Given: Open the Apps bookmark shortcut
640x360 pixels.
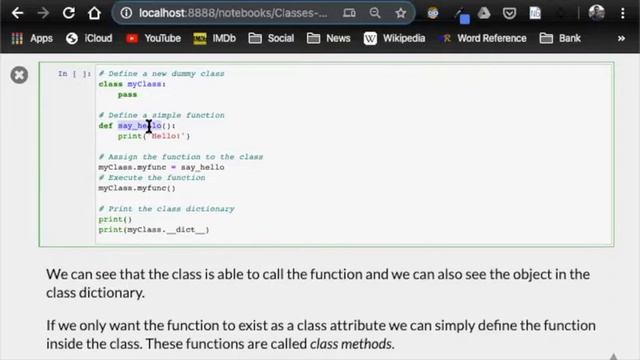Looking at the screenshot, I should [x=32, y=38].
